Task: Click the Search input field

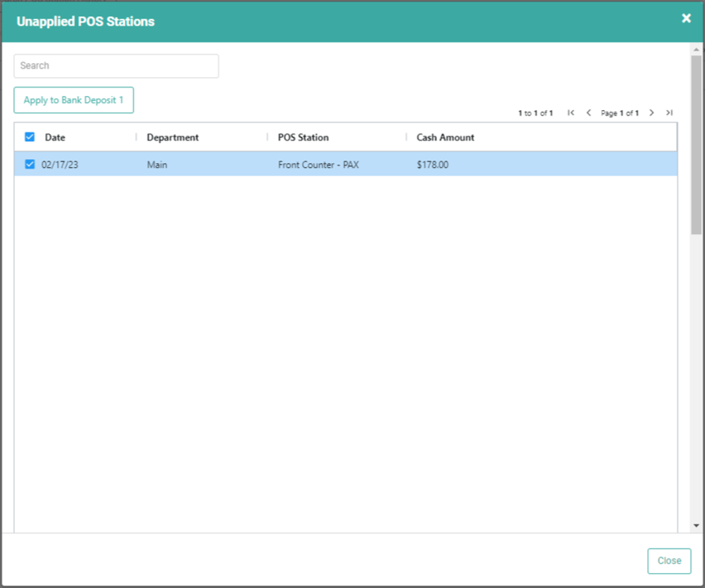Action: pos(116,66)
